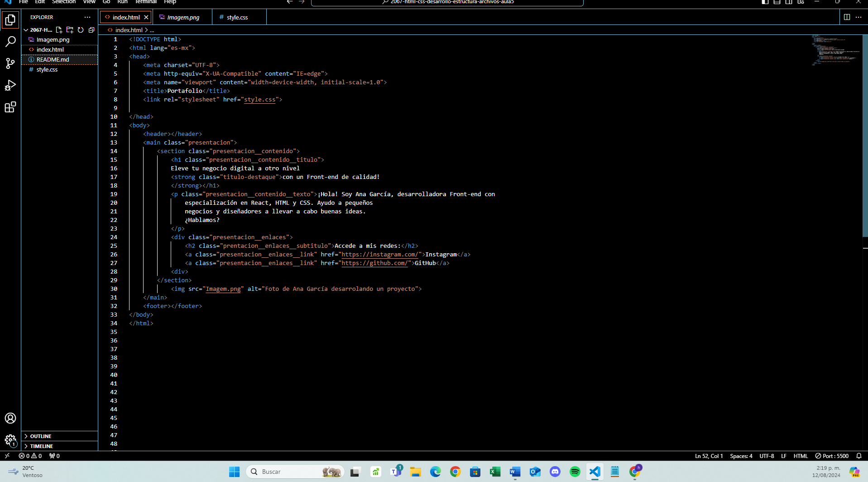Click the editor vertical scrollbar
Viewport: 868px width, 482px height.
[865, 136]
